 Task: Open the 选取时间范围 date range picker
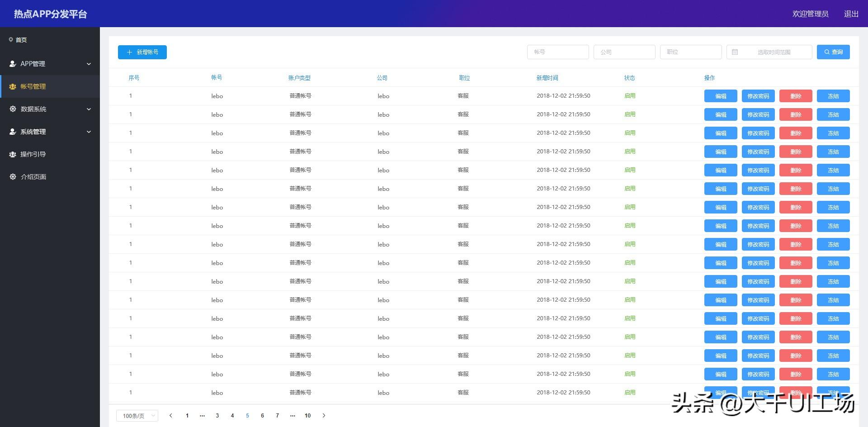(769, 52)
